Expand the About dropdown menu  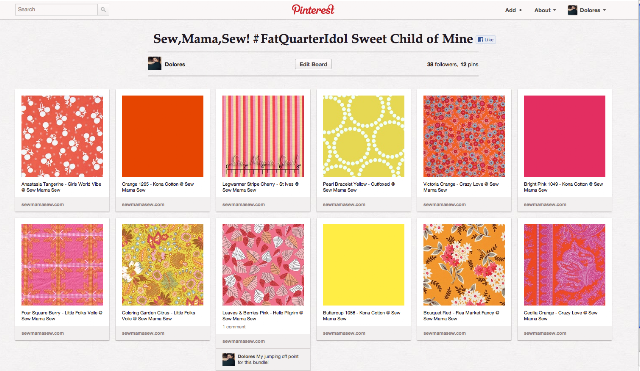click(x=545, y=10)
